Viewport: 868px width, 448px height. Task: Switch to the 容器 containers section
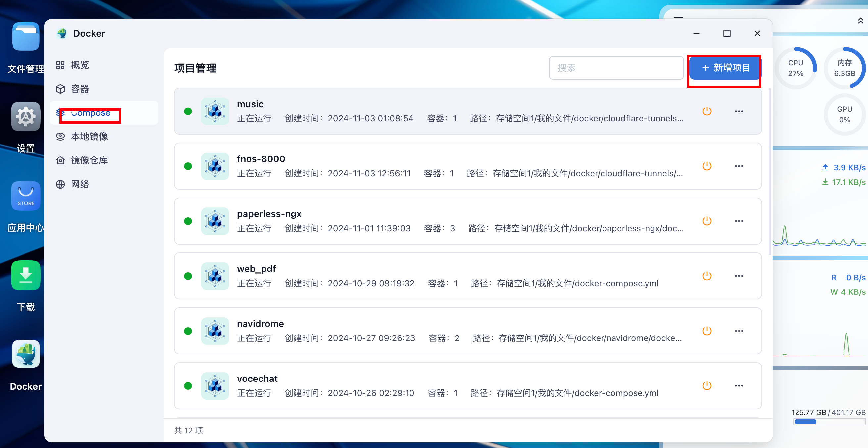tap(79, 89)
